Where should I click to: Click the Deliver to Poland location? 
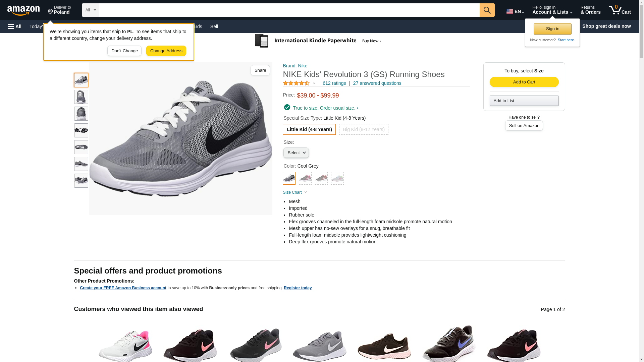(x=59, y=10)
